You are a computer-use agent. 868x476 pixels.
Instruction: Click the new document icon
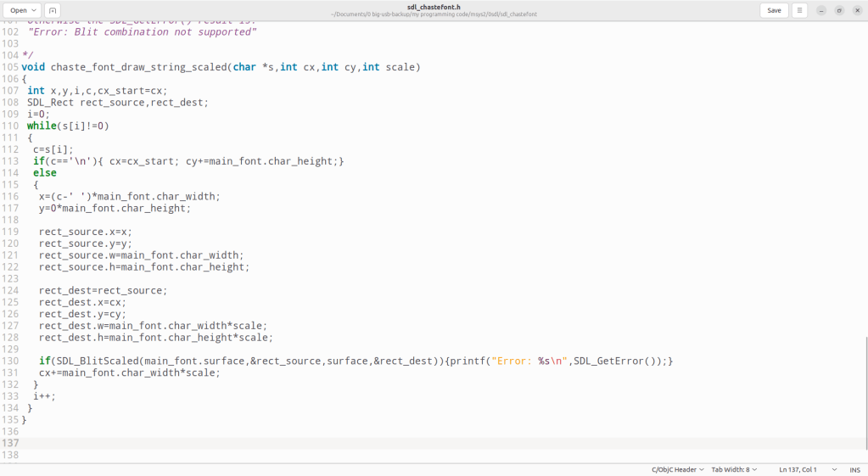53,10
